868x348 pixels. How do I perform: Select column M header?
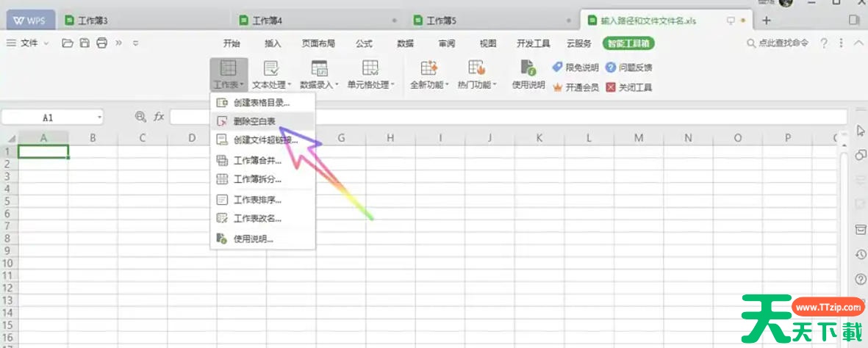[638, 138]
